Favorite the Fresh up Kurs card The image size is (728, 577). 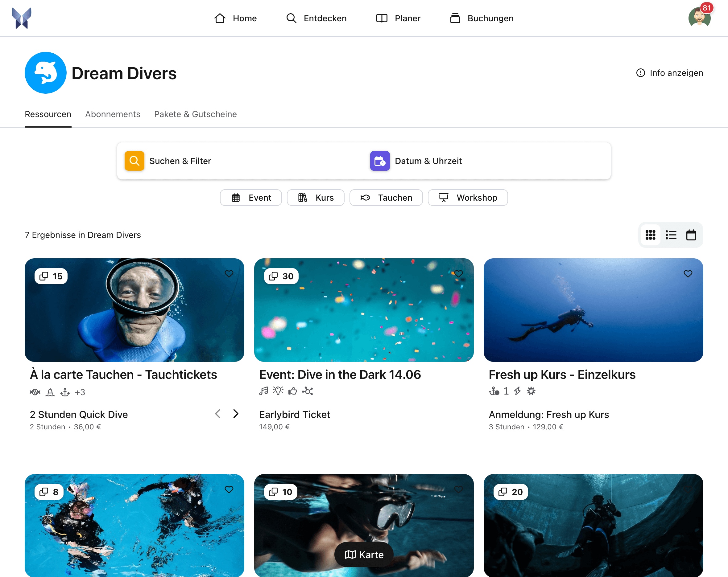point(688,274)
